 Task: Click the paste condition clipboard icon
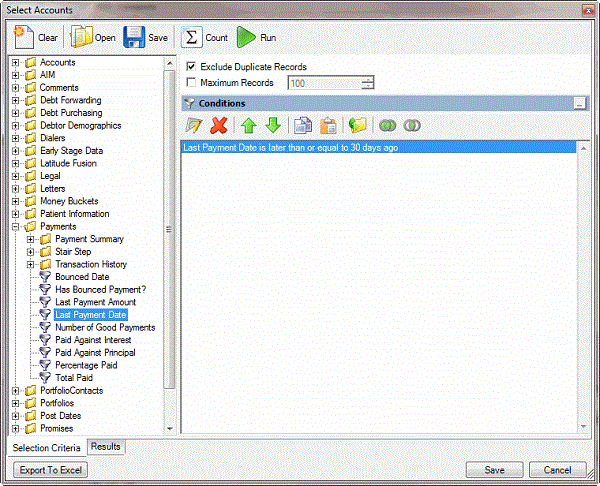pyautogui.click(x=328, y=125)
